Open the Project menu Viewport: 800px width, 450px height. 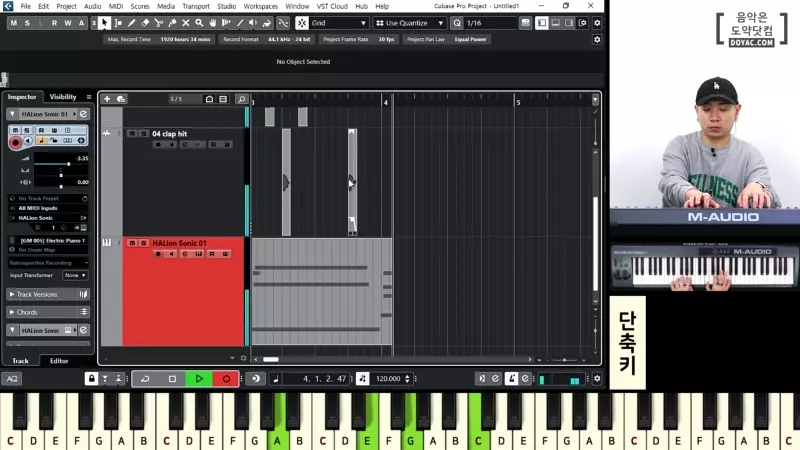(66, 6)
